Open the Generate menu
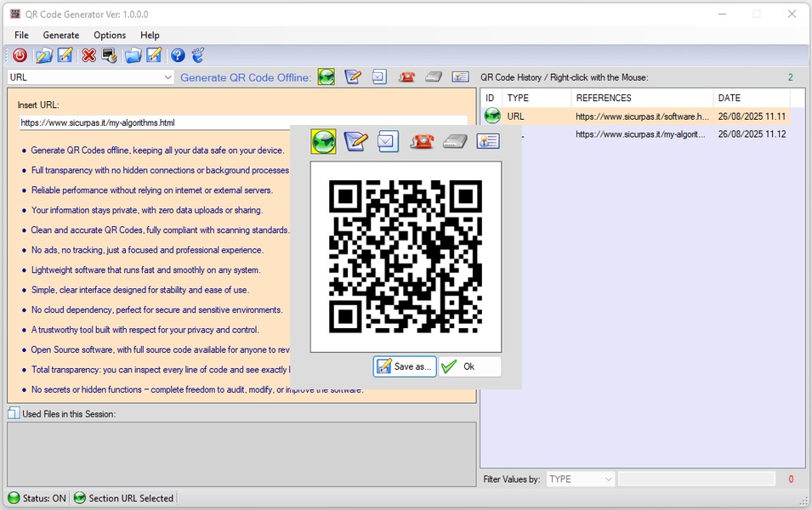 click(x=61, y=35)
